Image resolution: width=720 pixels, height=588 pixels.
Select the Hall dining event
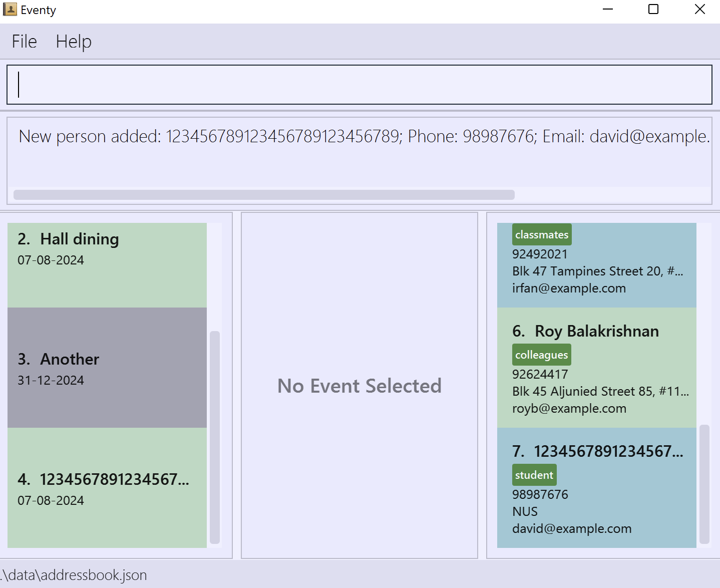click(107, 265)
